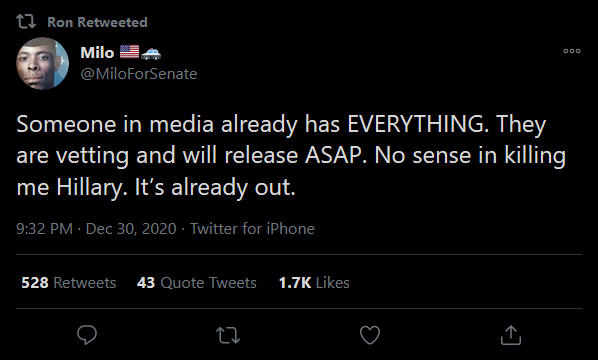
Task: Click the Dec 30, 2020 date
Action: click(131, 229)
